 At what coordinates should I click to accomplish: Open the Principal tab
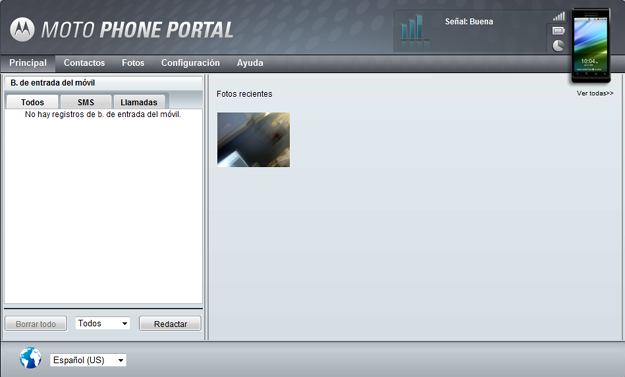pos(28,63)
